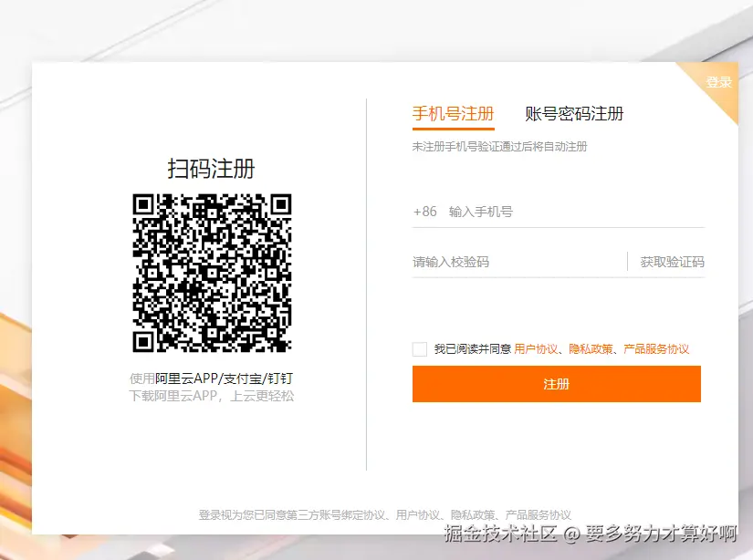
Task: Request a code with 获取验证码
Action: [x=672, y=262]
